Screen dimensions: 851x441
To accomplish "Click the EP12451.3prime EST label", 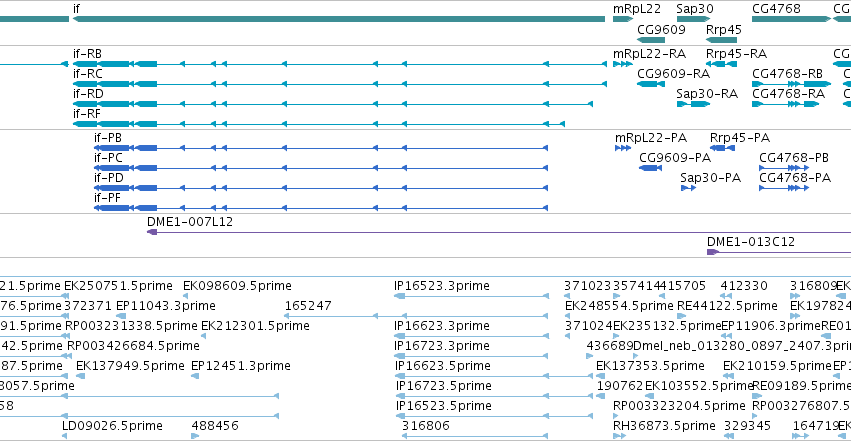I will click(x=241, y=366).
